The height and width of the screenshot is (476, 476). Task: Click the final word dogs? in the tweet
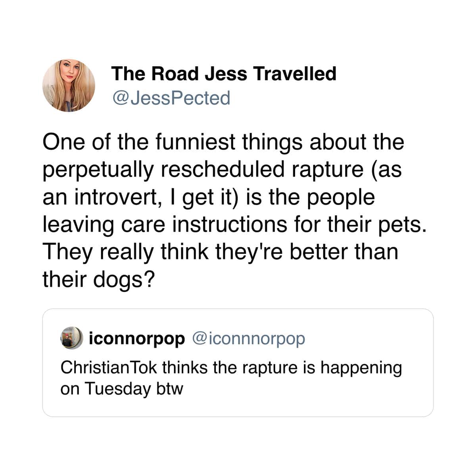point(123,280)
